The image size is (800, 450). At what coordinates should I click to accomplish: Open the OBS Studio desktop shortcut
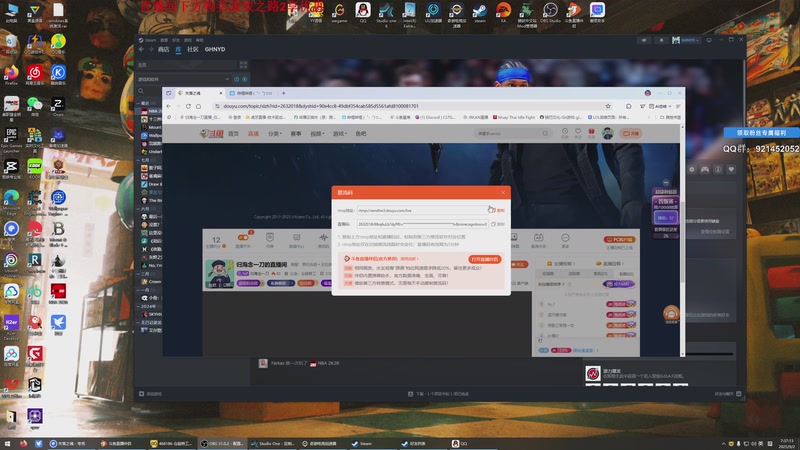[550, 12]
